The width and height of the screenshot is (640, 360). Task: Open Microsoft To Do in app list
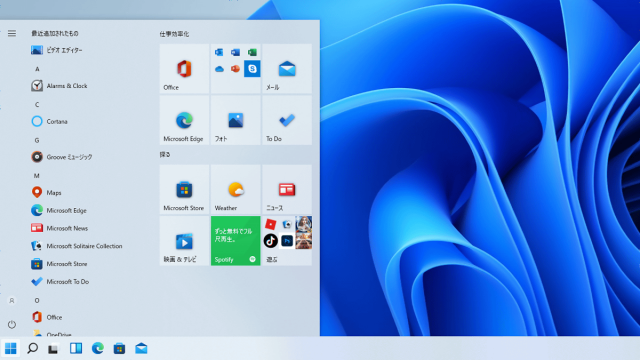60,282
